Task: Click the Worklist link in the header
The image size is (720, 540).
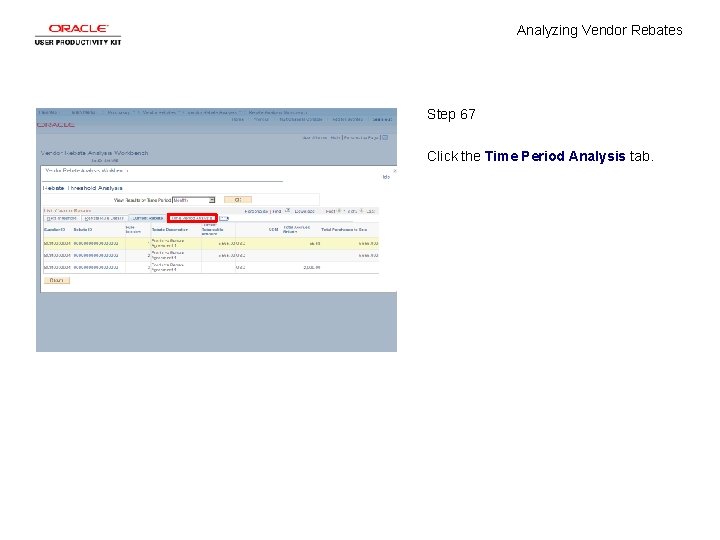Action: (261, 119)
